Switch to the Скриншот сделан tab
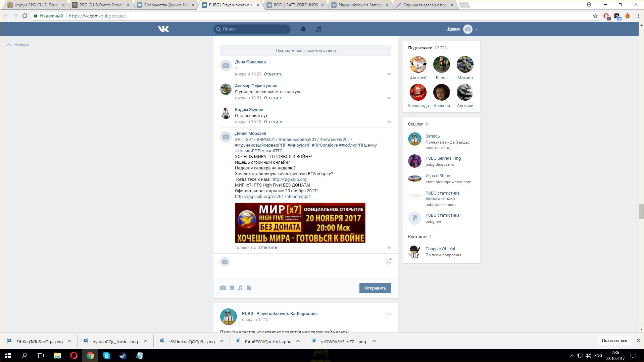This screenshot has width=644, height=362. [425, 5]
